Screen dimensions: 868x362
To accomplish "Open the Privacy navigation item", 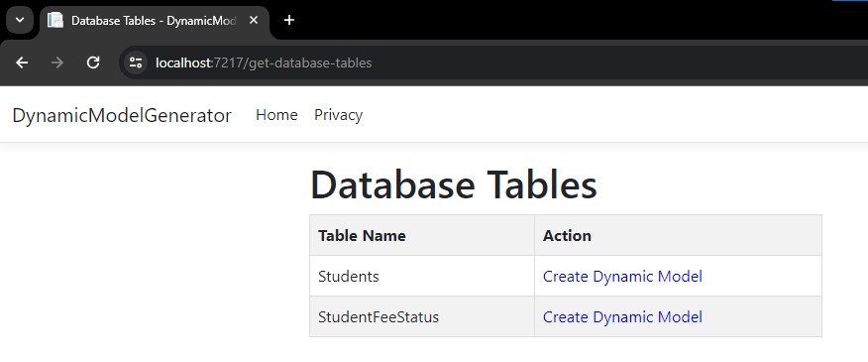I will tap(338, 115).
